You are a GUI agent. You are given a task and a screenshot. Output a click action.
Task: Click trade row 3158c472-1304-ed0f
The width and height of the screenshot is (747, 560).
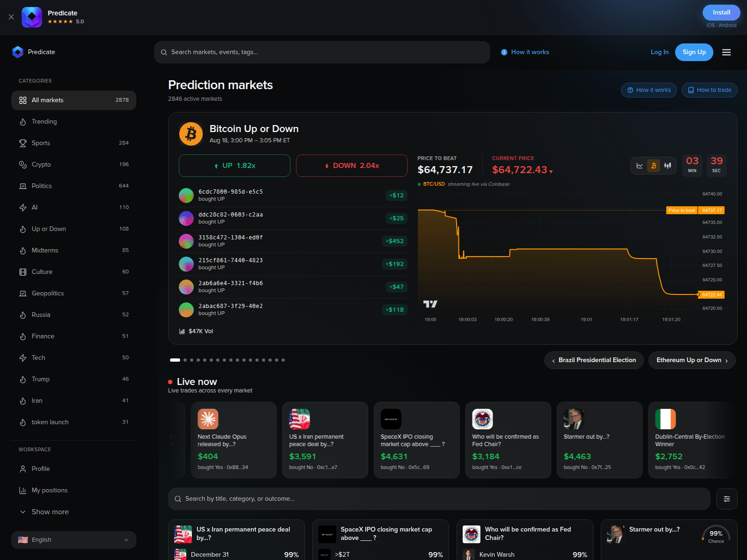pyautogui.click(x=293, y=241)
